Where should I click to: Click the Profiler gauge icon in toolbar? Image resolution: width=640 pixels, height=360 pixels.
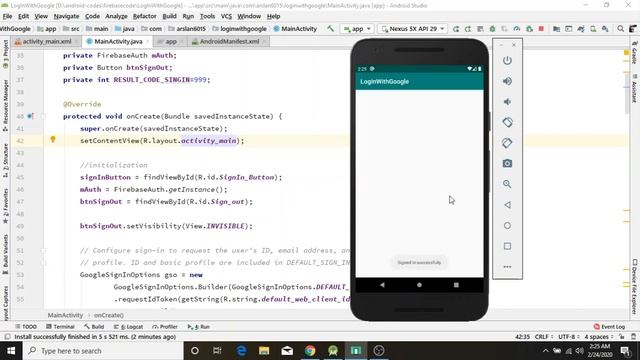click(x=516, y=29)
